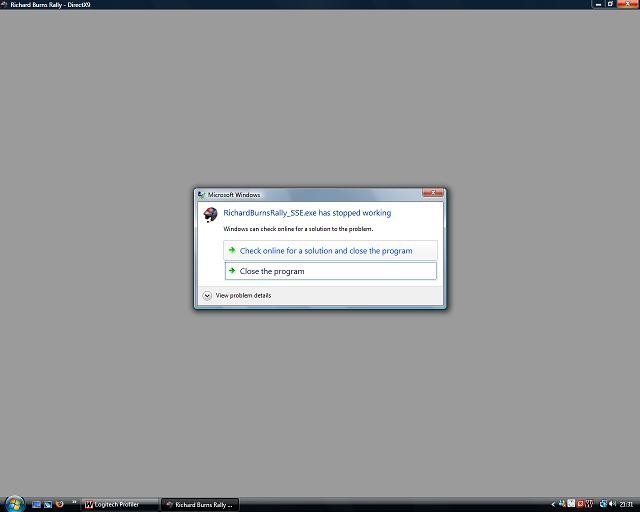Check online for a solution and close program
The height and width of the screenshot is (512, 640).
tap(330, 251)
